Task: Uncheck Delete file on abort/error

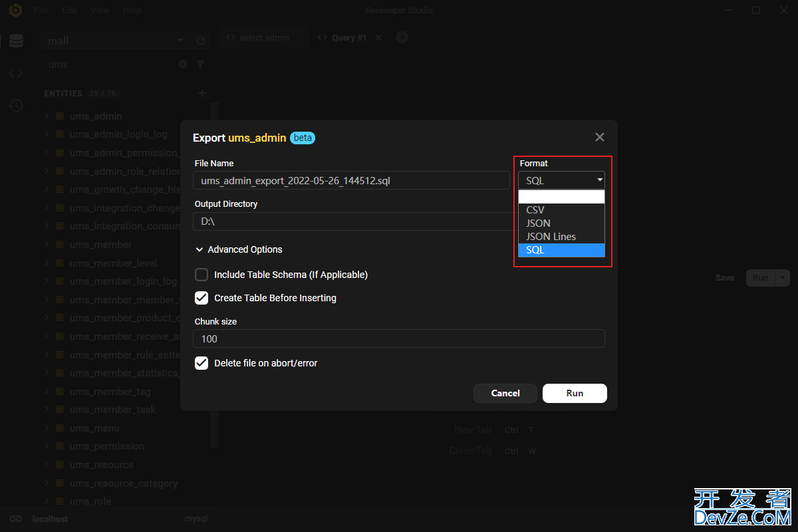Action: coord(201,363)
